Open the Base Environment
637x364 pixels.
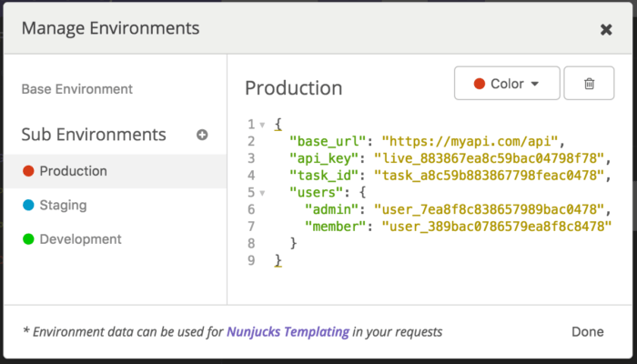(77, 89)
